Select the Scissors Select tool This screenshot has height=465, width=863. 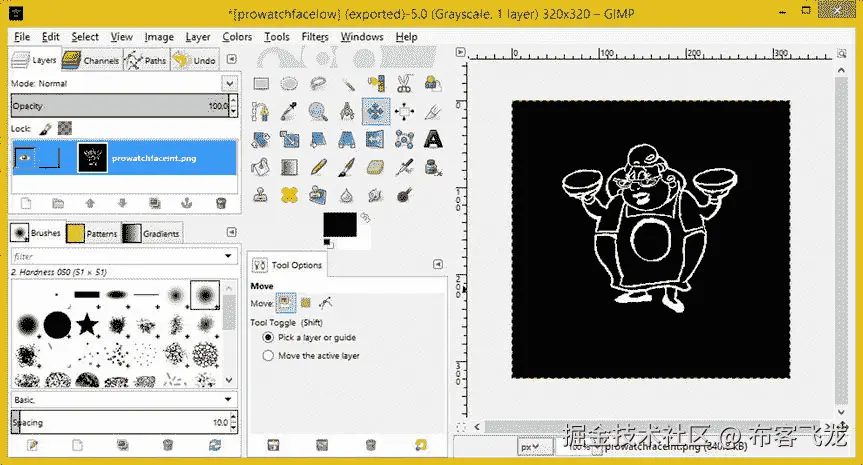[x=405, y=84]
